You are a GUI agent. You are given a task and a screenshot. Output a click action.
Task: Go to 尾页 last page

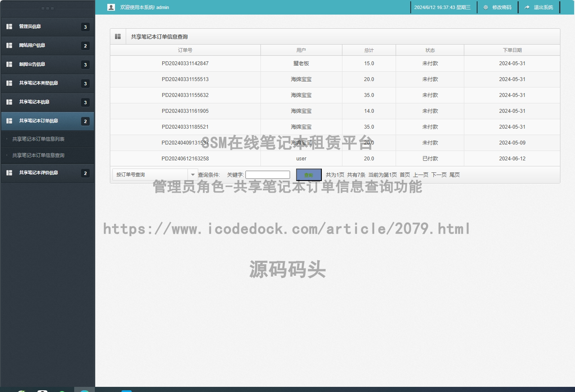tap(454, 175)
